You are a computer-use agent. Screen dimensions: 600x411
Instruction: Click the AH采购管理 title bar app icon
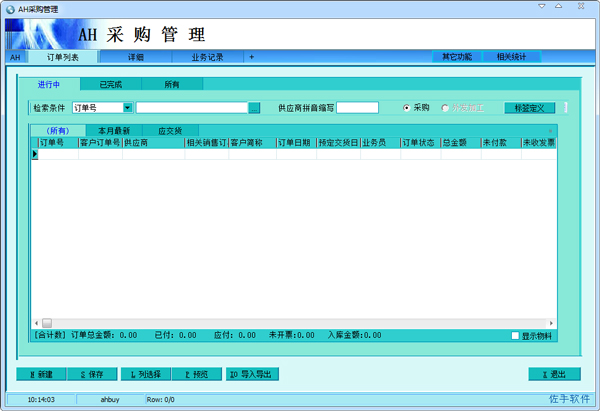point(9,8)
